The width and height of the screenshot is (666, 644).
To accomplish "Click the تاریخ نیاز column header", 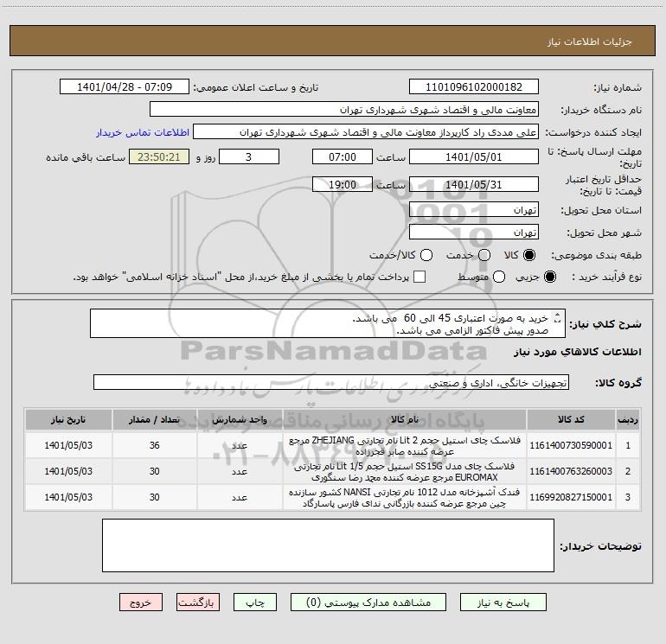I will pyautogui.click(x=68, y=419).
